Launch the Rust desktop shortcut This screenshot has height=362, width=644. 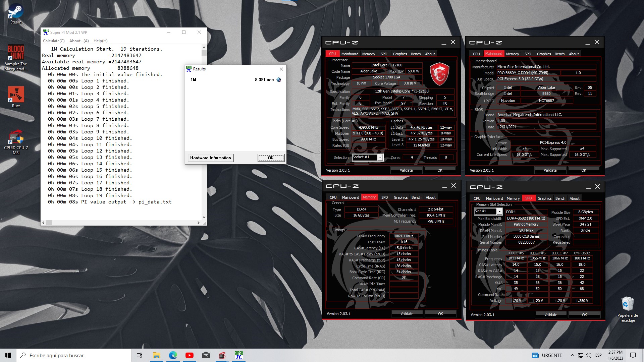click(16, 97)
